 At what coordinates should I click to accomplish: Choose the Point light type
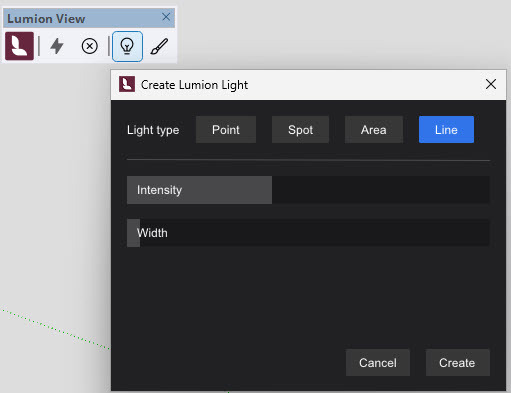(x=226, y=130)
